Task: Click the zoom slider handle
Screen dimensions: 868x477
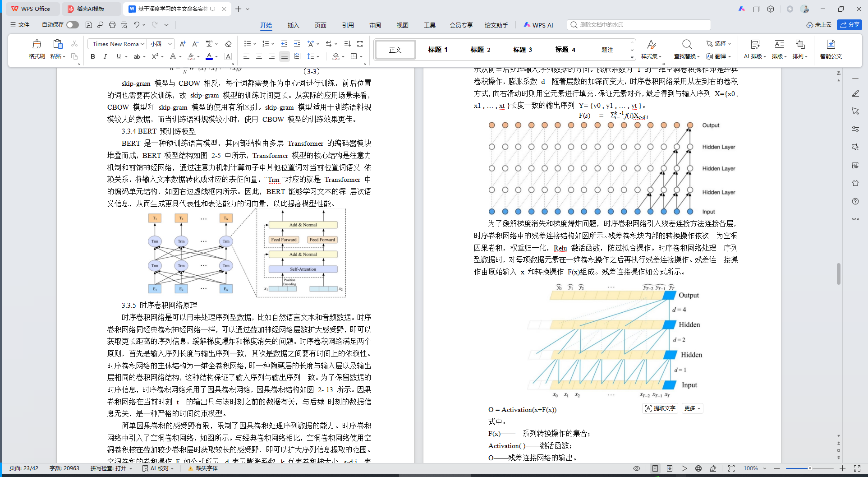Action: (810, 468)
